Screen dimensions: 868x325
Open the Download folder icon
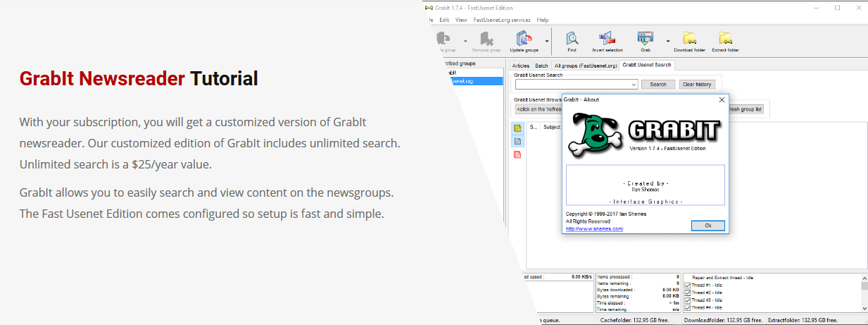(x=689, y=38)
